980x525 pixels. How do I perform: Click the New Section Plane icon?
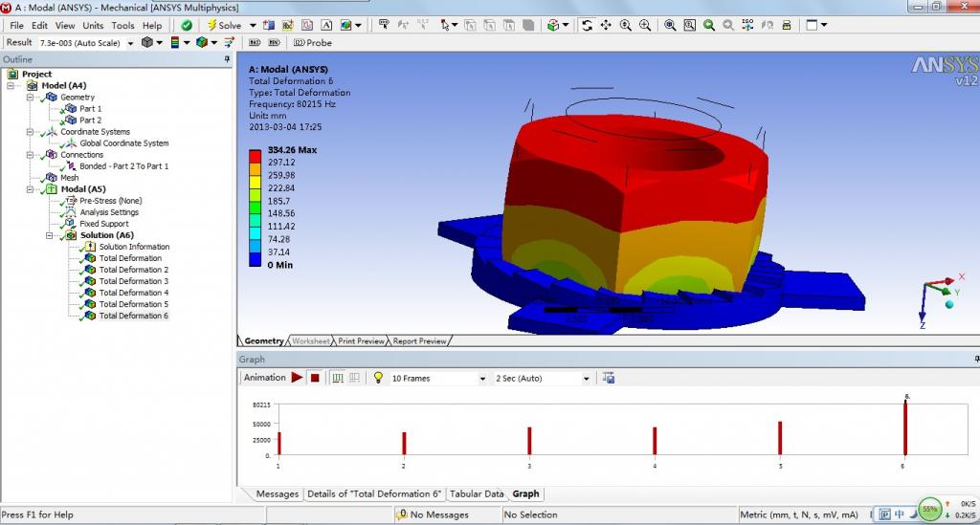pyautogui.click(x=269, y=25)
